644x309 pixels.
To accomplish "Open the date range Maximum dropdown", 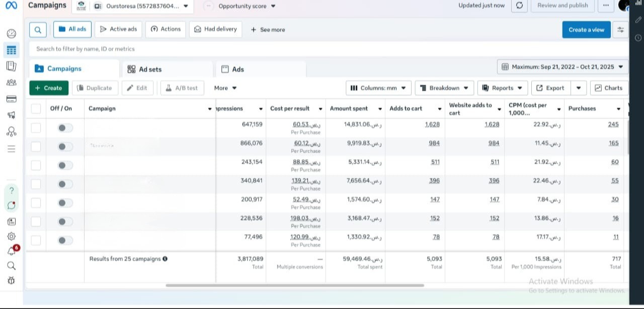I will point(562,67).
